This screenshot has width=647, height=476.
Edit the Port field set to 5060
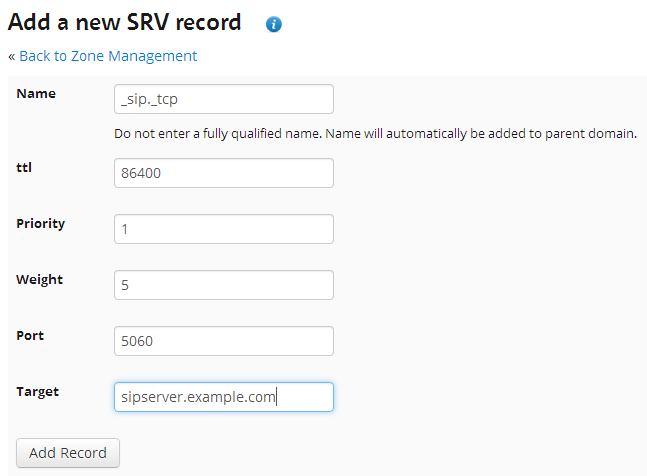pyautogui.click(x=224, y=341)
